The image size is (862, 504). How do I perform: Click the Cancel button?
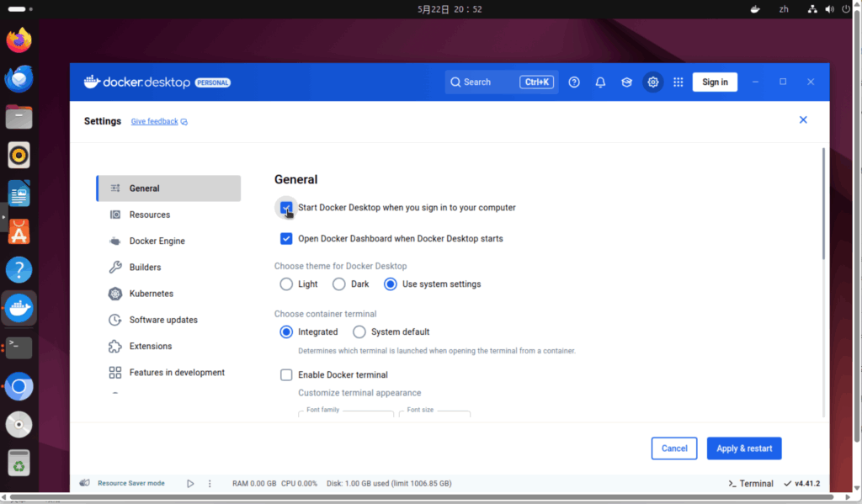coord(674,448)
